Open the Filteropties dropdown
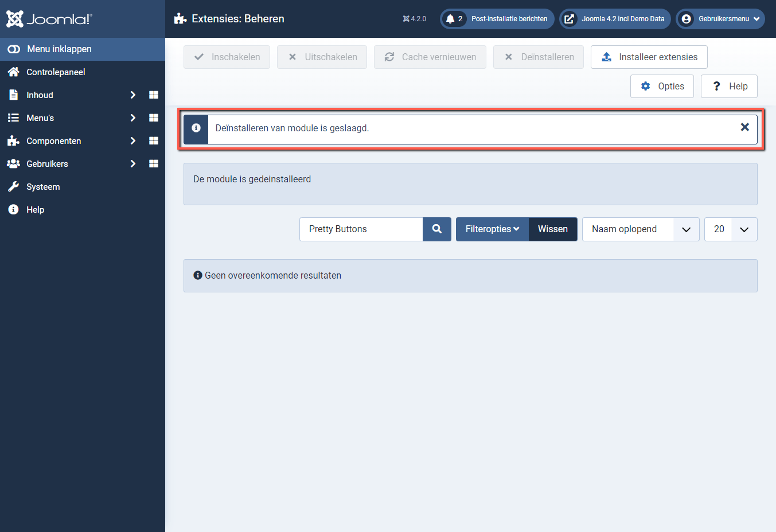The width and height of the screenshot is (776, 532). click(492, 229)
